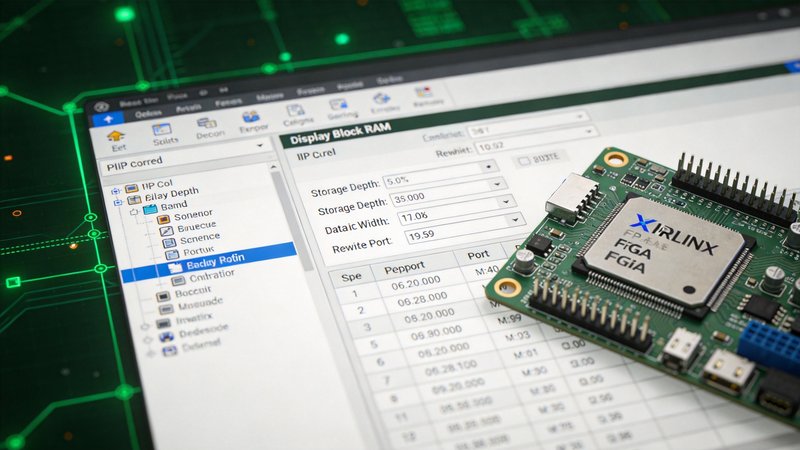Click the M:99 port cell
This screenshot has height=450, width=800.
click(x=509, y=319)
